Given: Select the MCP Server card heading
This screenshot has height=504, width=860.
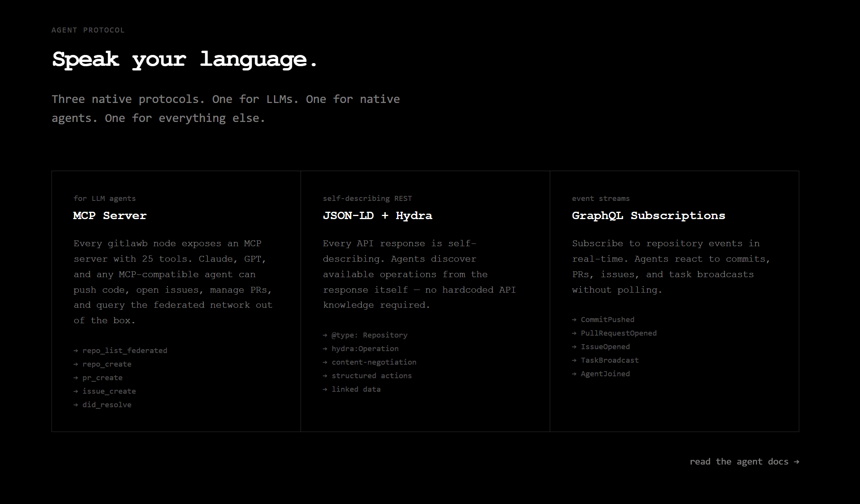Looking at the screenshot, I should tap(110, 216).
